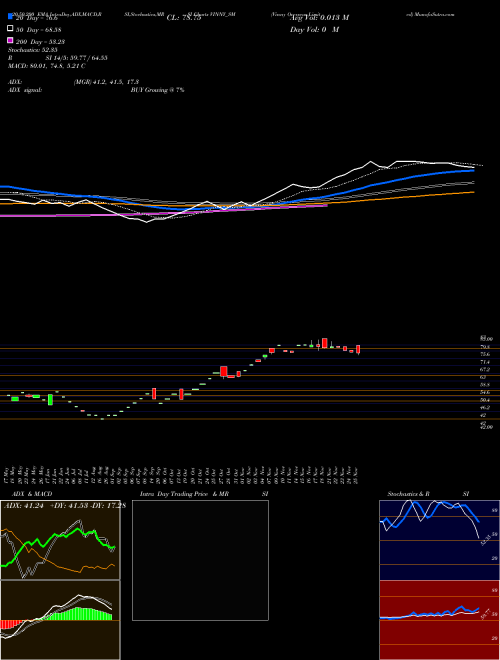This screenshot has height=660, width=500.
Task: Click the '46.2' price axis label
Action: 485,407
